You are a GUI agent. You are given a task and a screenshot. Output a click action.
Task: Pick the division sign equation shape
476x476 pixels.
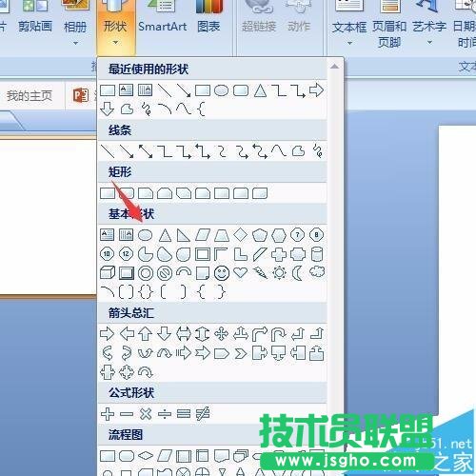165,414
